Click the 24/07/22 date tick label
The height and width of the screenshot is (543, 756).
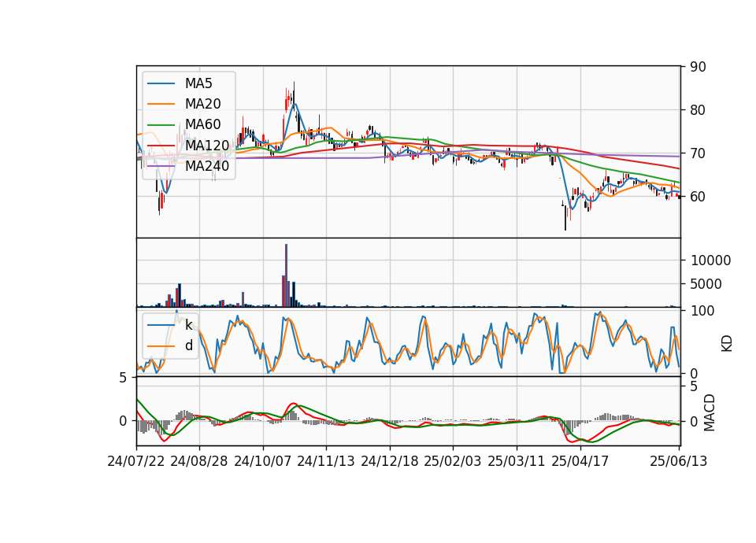click(x=136, y=461)
